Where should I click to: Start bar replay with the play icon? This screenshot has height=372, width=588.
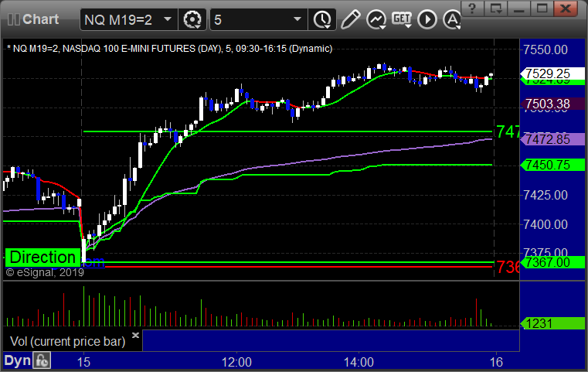click(427, 19)
